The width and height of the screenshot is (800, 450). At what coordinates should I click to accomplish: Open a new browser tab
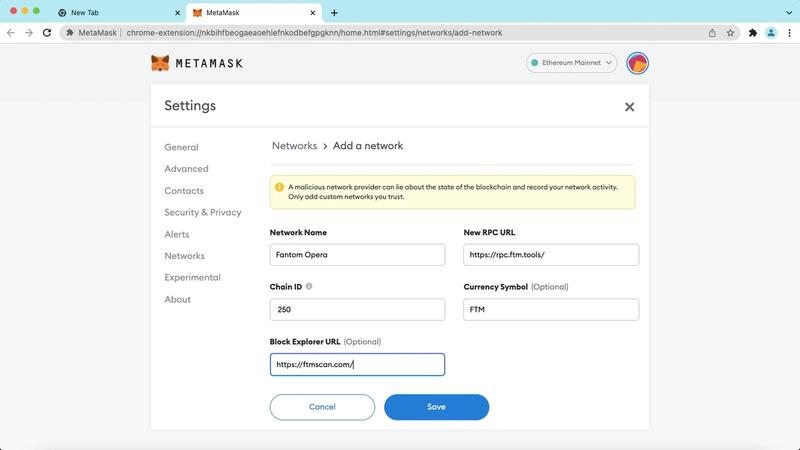tap(334, 13)
